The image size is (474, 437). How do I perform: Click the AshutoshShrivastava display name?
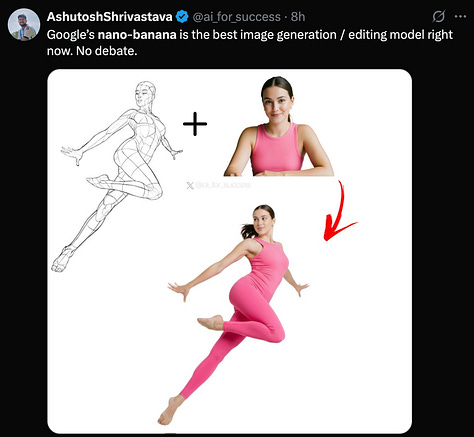[110, 17]
